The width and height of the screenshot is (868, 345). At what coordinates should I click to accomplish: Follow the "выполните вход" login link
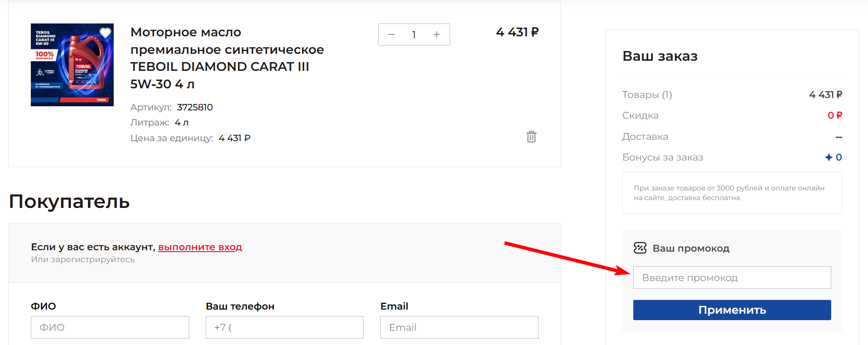coord(200,247)
